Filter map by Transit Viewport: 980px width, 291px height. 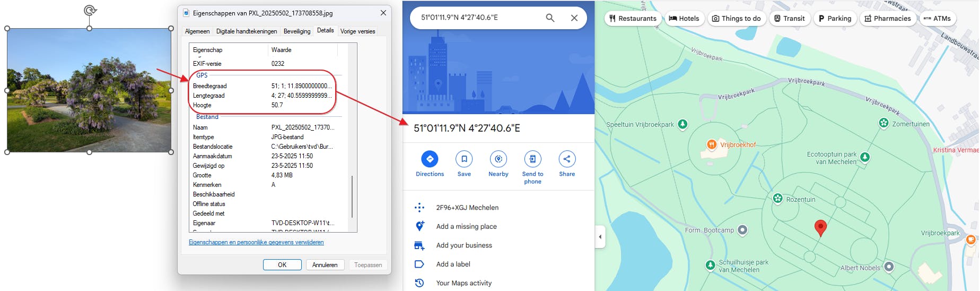(x=790, y=18)
